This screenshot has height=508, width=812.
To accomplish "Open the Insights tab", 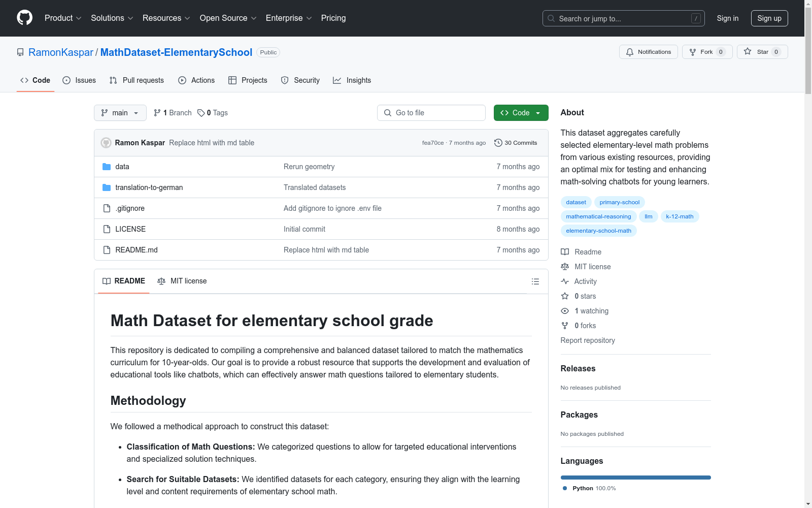I will click(x=352, y=80).
